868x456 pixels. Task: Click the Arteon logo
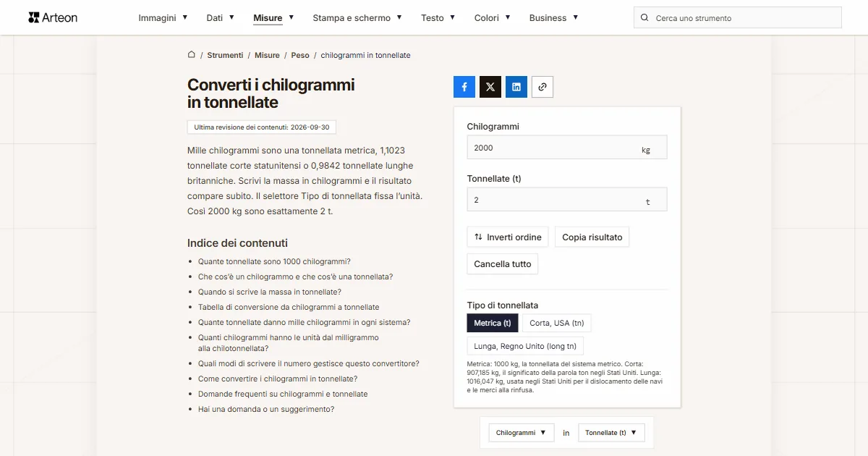pyautogui.click(x=53, y=17)
